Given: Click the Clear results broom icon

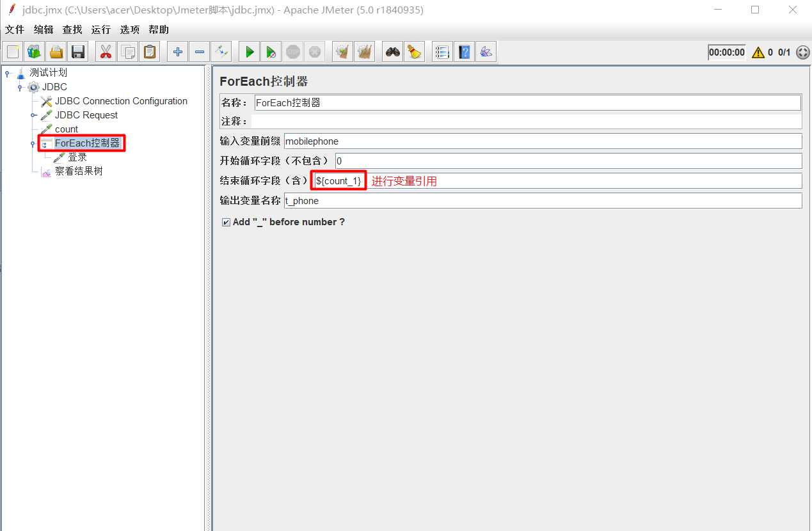Looking at the screenshot, I should (x=343, y=52).
